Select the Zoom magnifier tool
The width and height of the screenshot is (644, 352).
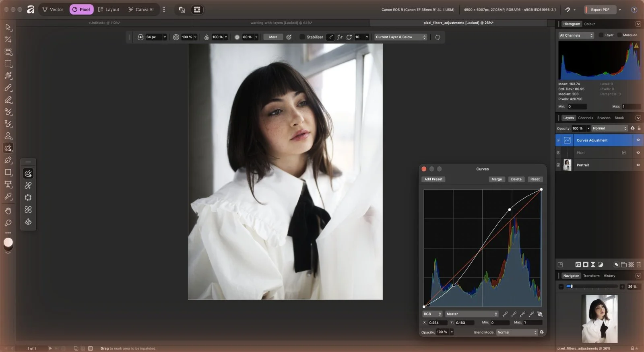coord(8,223)
